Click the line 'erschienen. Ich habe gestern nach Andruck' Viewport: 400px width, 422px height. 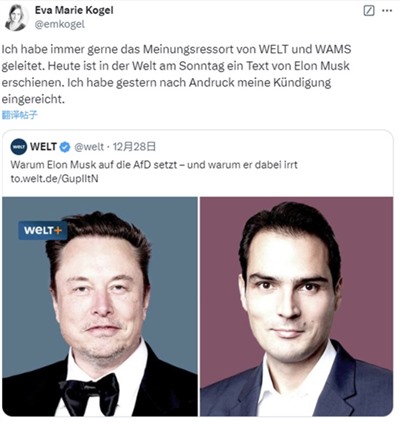tap(166, 82)
